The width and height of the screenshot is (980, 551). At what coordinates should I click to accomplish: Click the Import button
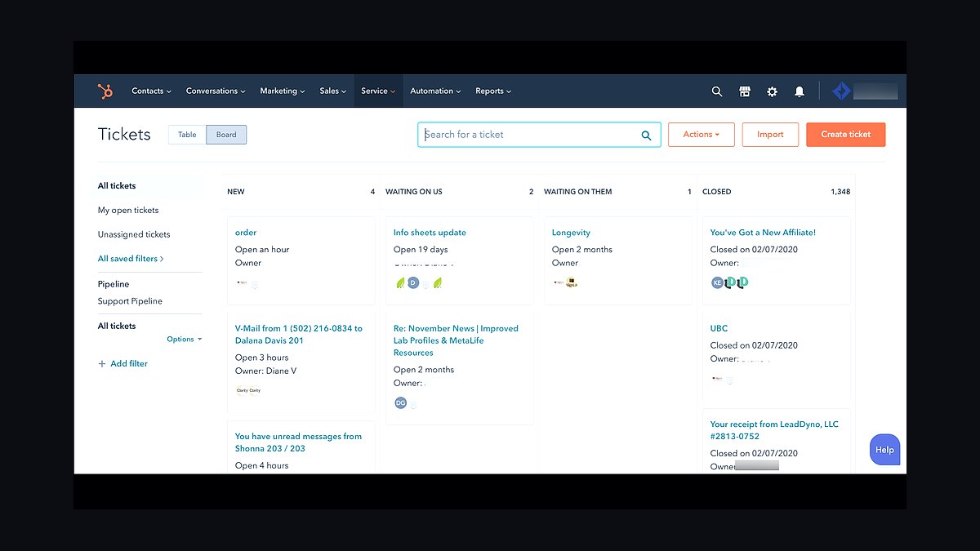click(770, 135)
